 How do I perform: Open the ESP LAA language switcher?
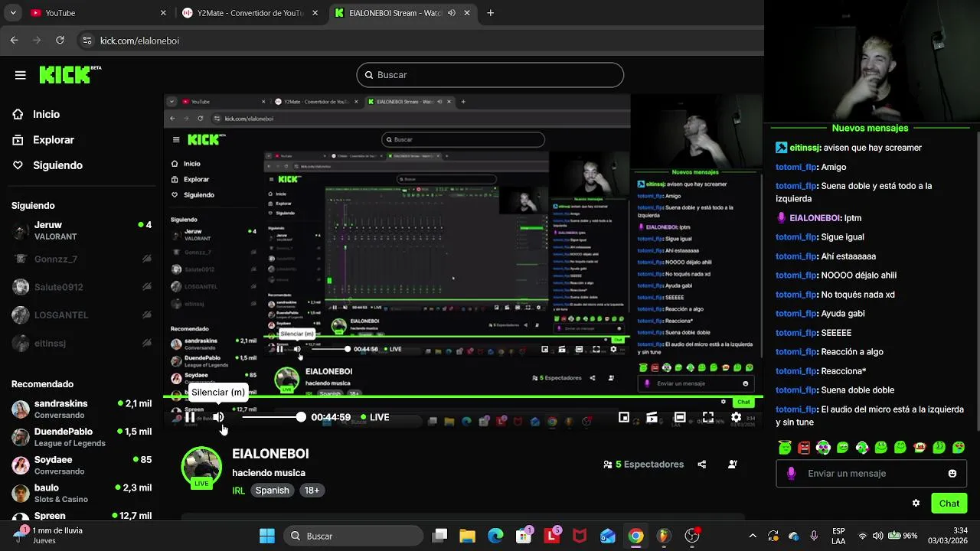[x=838, y=536]
